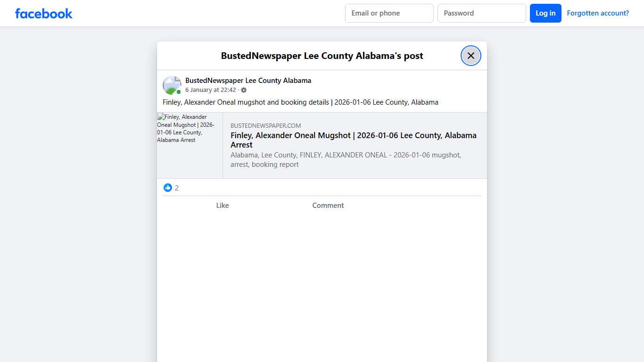
Task: Click the mugshot article thumbnail image
Action: (x=190, y=145)
